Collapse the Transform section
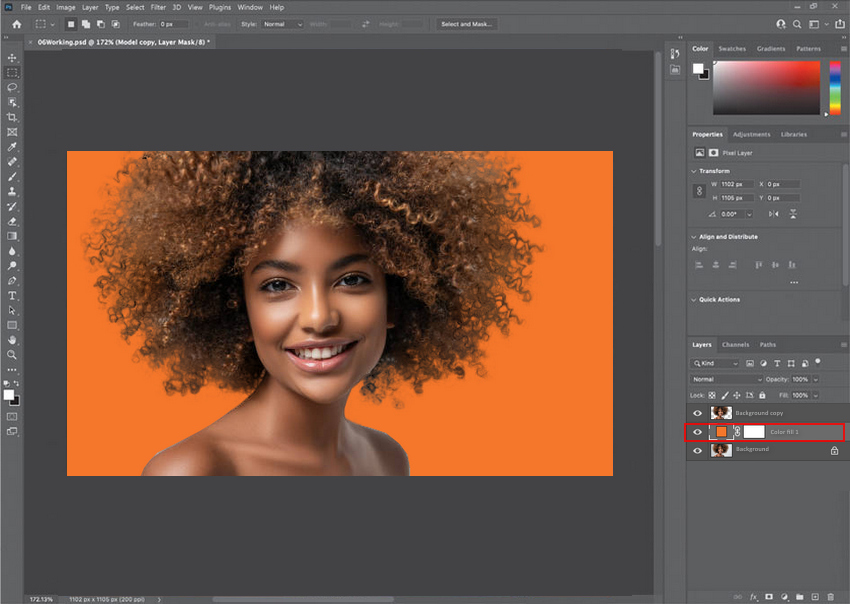The image size is (850, 604). [694, 171]
